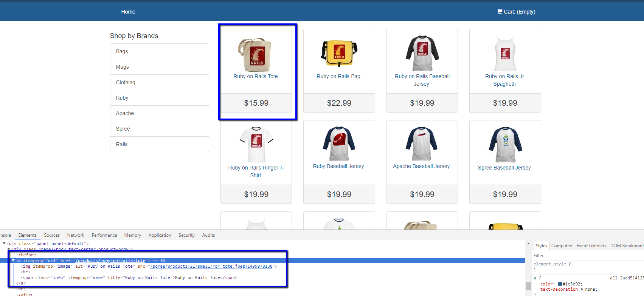
Task: Open the Event Listeners sidebar tab
Action: coord(591,246)
